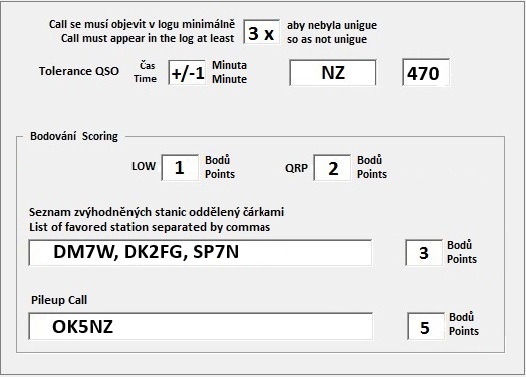Edit the Pileup Call points field '5'
The width and height of the screenshot is (526, 377).
426,326
